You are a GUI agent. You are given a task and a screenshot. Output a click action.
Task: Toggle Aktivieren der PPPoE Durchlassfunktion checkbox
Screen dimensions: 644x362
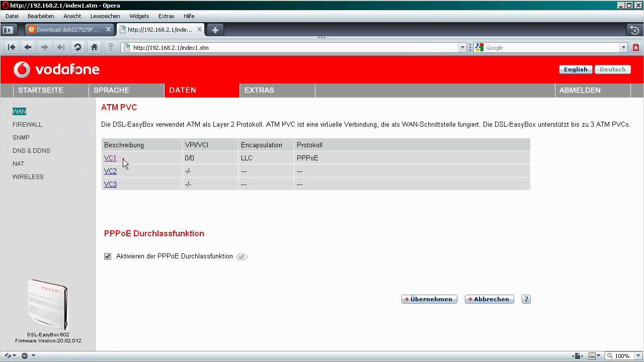click(108, 256)
